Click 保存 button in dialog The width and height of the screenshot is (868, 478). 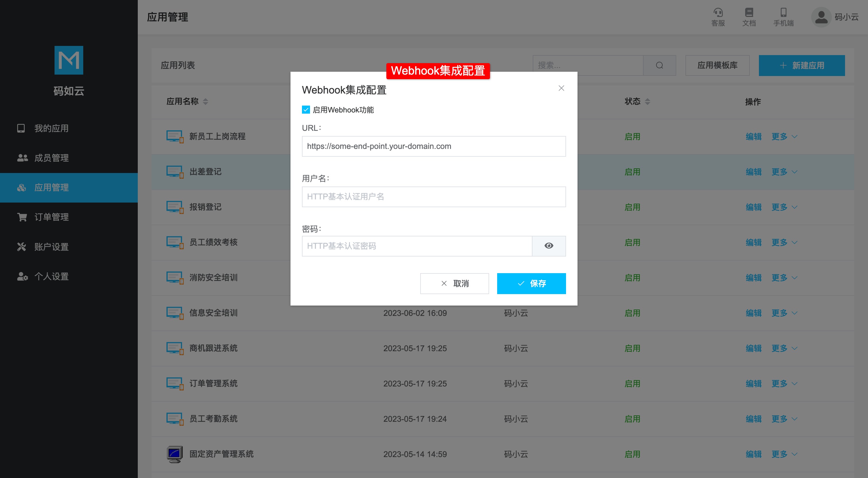531,284
